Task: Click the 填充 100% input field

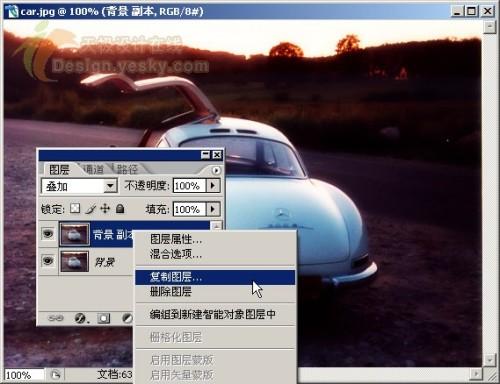Action: pos(189,209)
